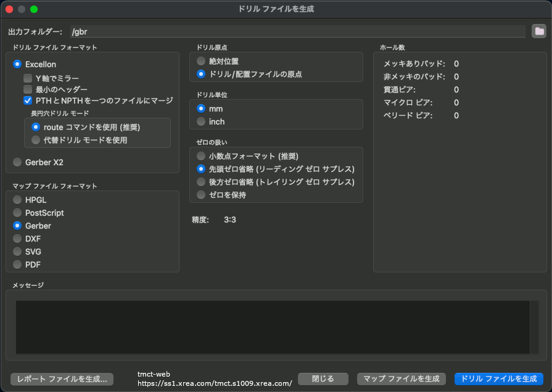Image resolution: width=552 pixels, height=392 pixels.
Task: Choose DXF map file format
Action: coord(17,239)
